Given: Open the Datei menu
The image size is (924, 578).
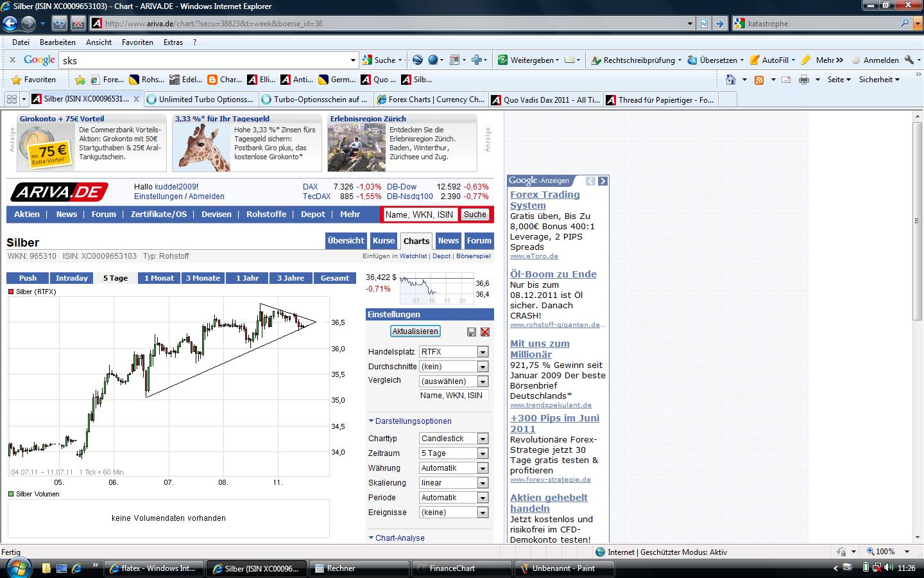Looking at the screenshot, I should click(x=21, y=42).
